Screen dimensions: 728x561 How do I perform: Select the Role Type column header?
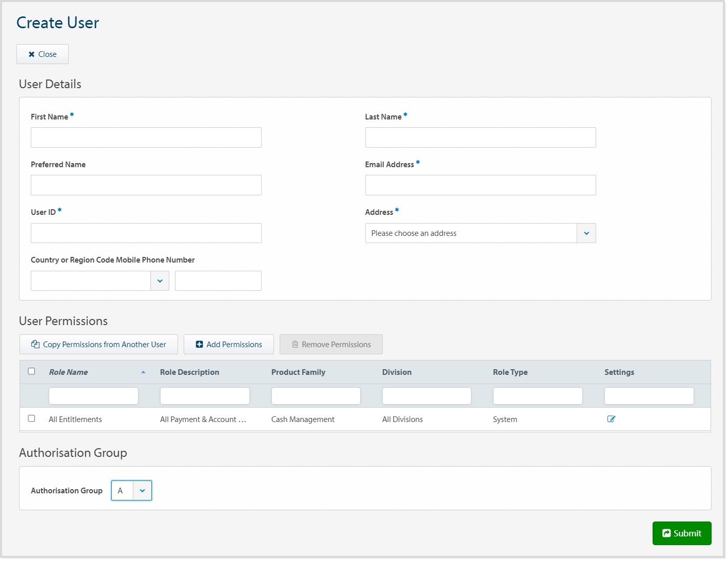click(x=510, y=372)
